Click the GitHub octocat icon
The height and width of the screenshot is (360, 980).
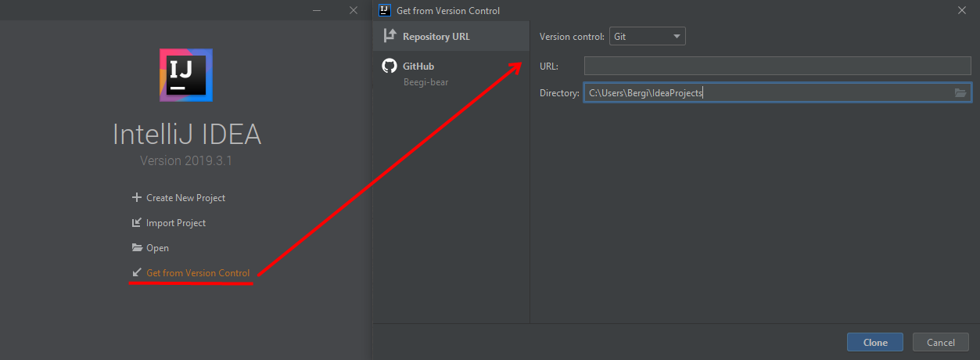[389, 67]
